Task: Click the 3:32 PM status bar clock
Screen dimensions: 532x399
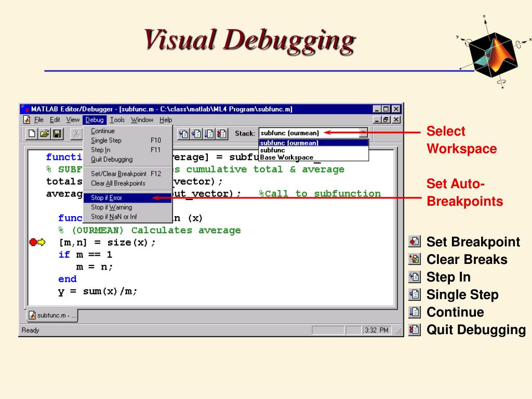Action: click(377, 330)
